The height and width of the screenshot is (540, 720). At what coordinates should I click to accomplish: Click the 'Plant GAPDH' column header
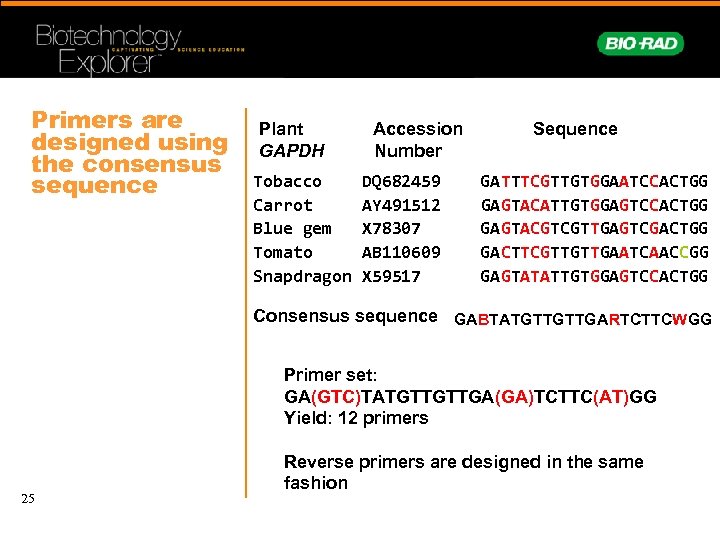pyautogui.click(x=292, y=140)
